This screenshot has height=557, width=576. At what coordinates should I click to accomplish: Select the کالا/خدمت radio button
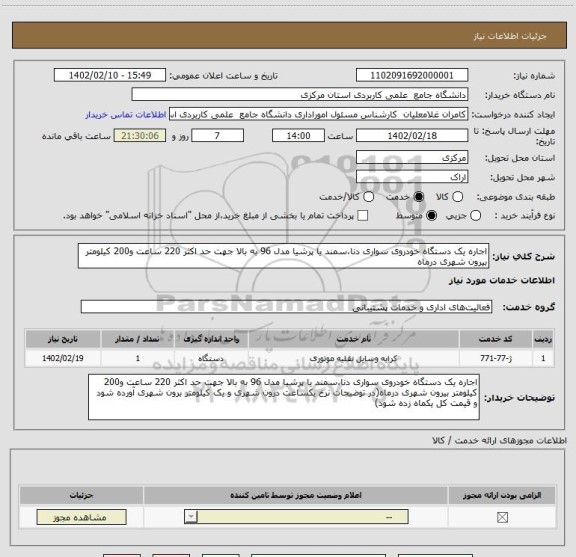[368, 197]
